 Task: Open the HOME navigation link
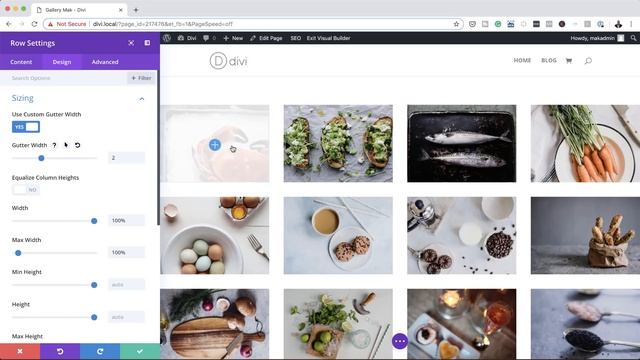522,60
